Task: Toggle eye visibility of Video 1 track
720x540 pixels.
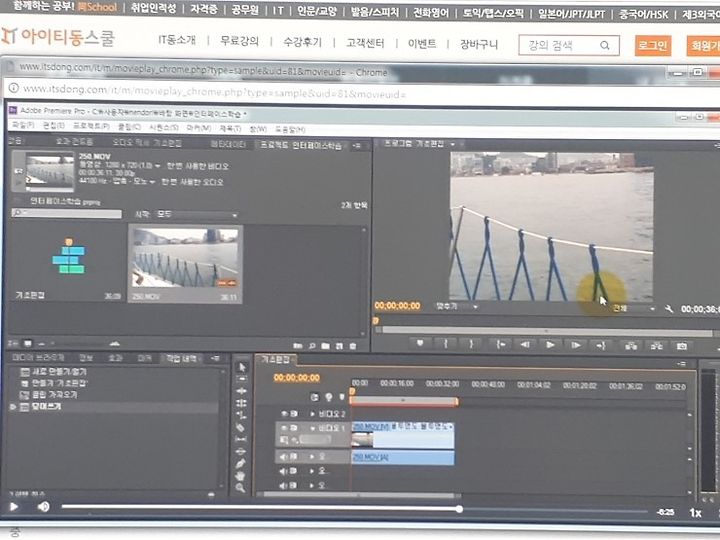Action: click(x=284, y=428)
